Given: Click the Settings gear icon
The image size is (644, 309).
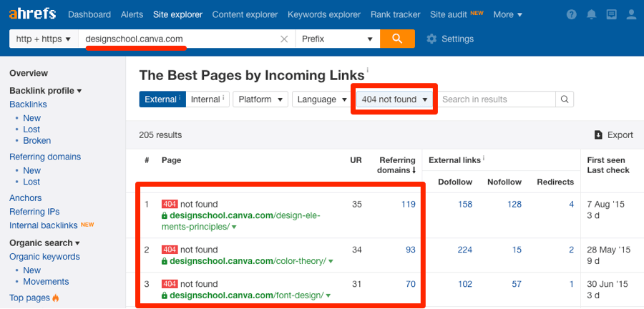Looking at the screenshot, I should coord(431,39).
